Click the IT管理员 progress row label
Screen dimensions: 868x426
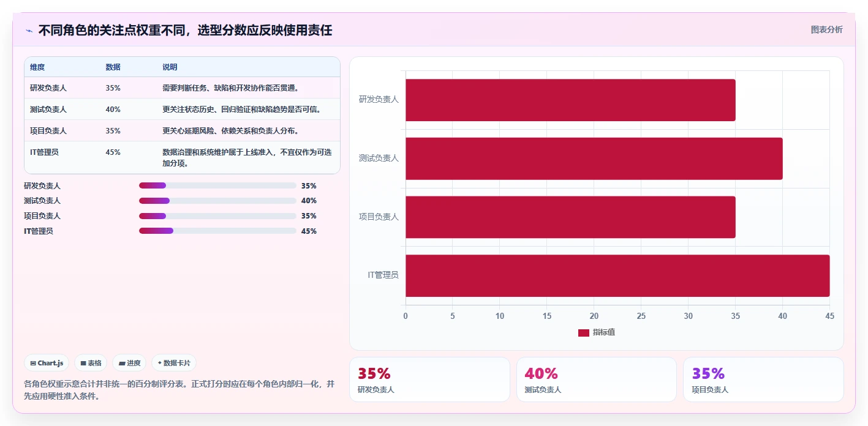tap(39, 231)
